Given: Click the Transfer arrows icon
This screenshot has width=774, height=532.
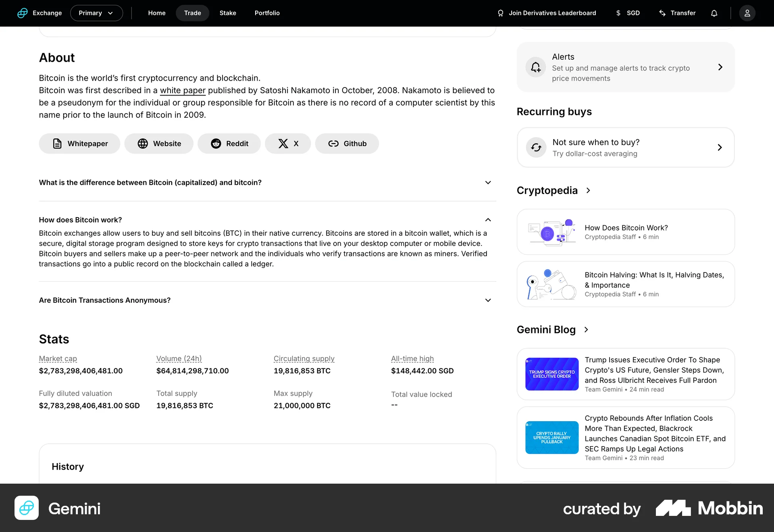Looking at the screenshot, I should 662,13.
